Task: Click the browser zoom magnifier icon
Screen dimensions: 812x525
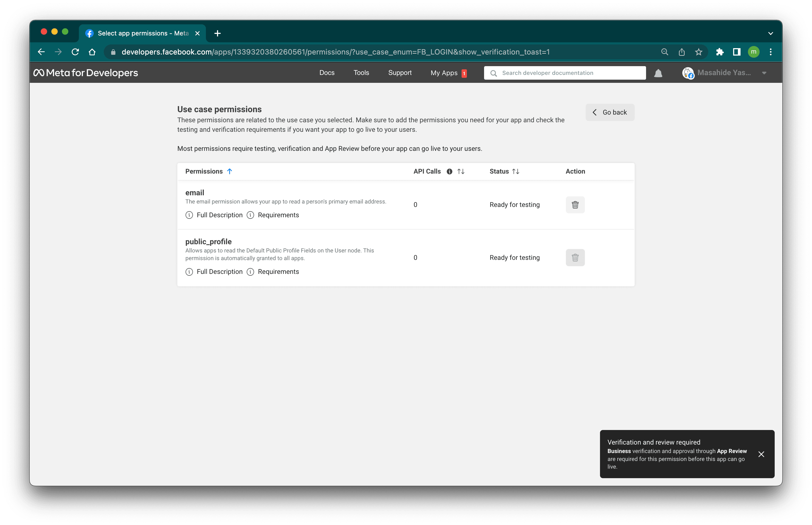Action: coord(664,52)
